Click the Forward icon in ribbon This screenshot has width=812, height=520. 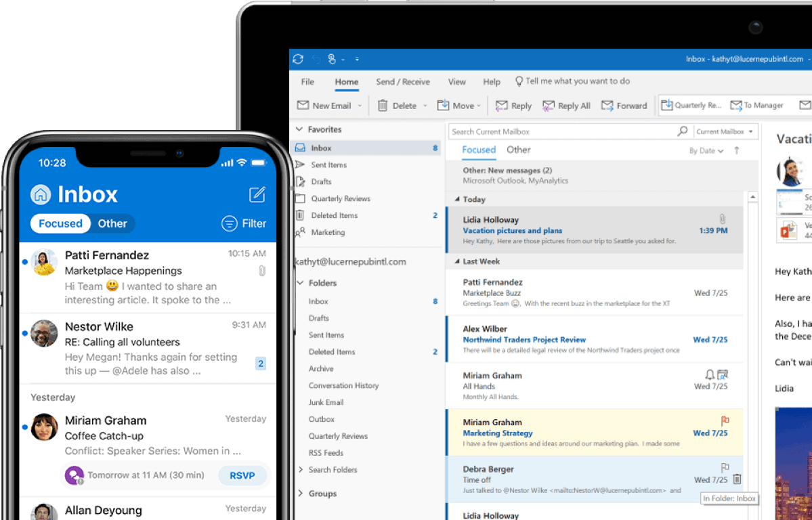607,106
